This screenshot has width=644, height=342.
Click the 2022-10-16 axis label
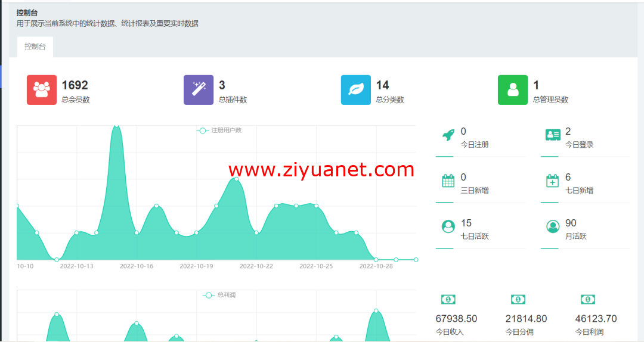pyautogui.click(x=137, y=266)
